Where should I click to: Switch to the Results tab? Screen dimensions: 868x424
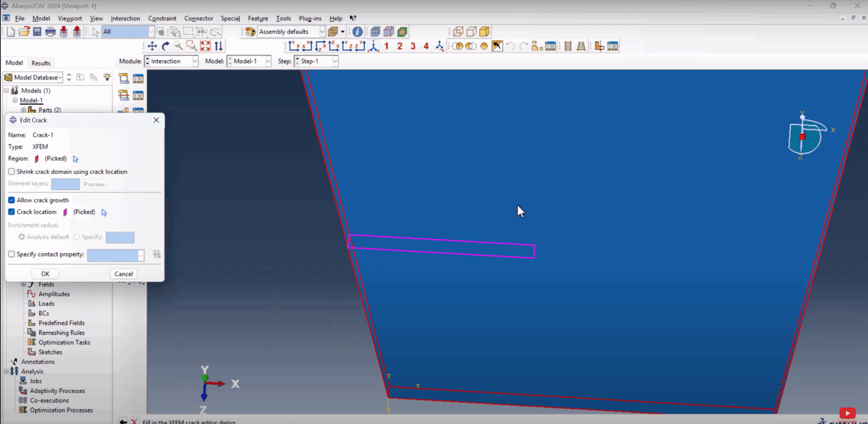[x=41, y=63]
